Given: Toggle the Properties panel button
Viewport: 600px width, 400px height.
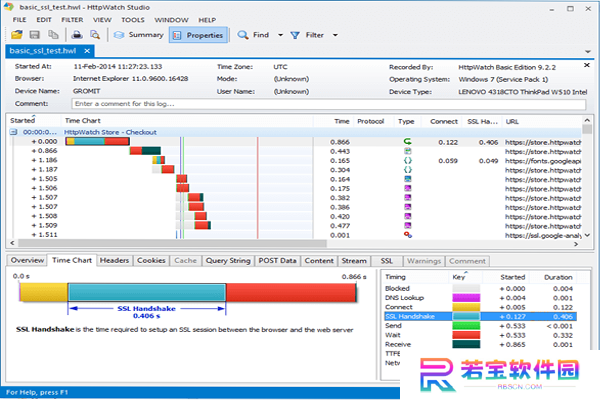Looking at the screenshot, I should (198, 35).
